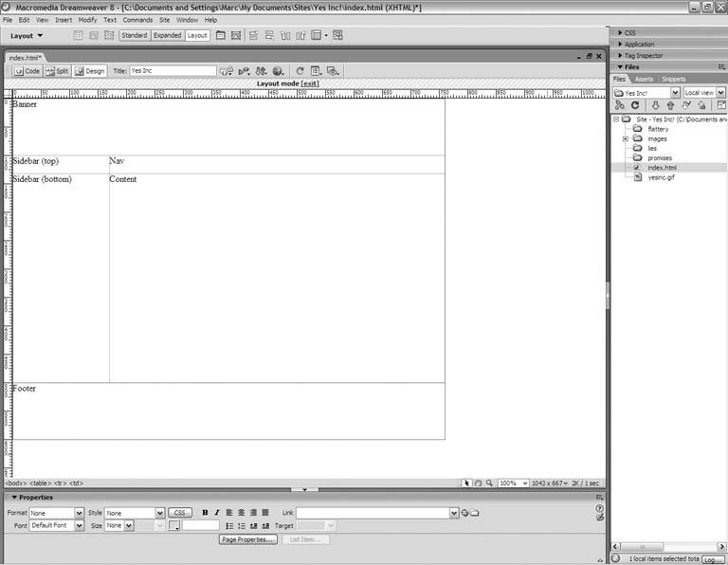Viewport: 728px width, 565px height.
Task: Toggle Align Right in Properties
Action: click(253, 513)
